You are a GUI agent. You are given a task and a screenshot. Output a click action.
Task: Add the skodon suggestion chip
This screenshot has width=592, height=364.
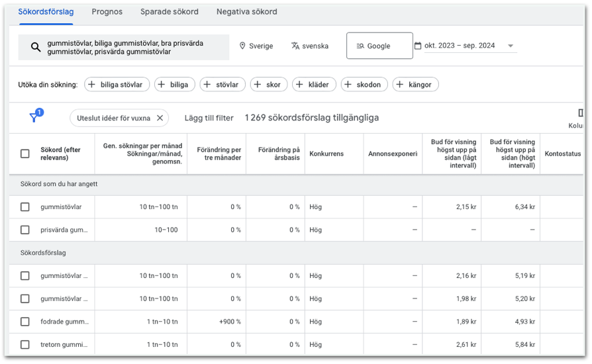(364, 85)
